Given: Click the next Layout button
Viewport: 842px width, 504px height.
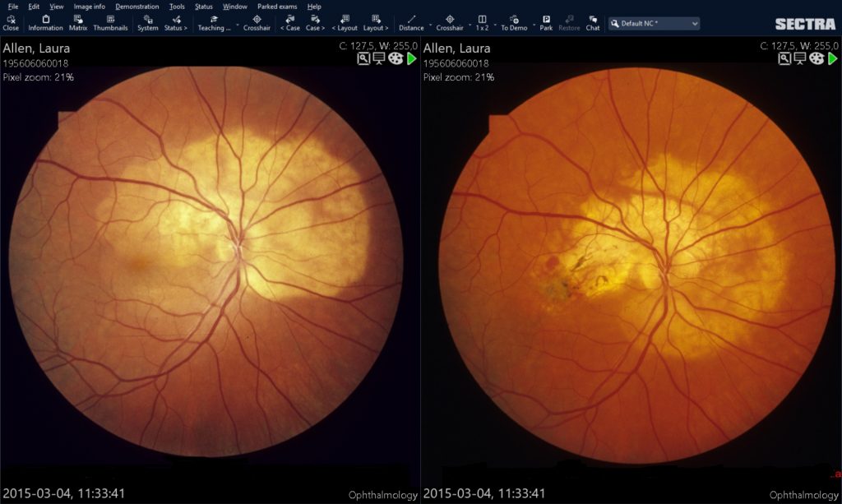Looking at the screenshot, I should (376, 22).
